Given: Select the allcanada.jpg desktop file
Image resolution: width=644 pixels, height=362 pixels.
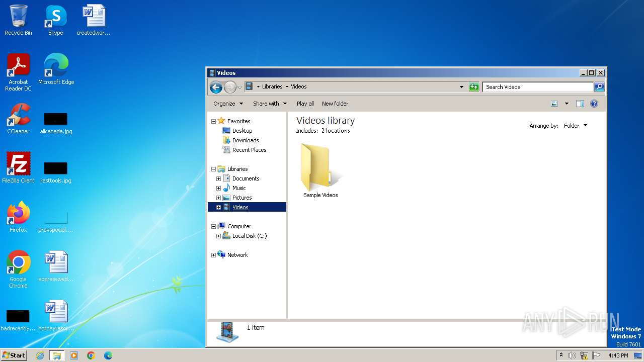Looking at the screenshot, I should (x=56, y=123).
